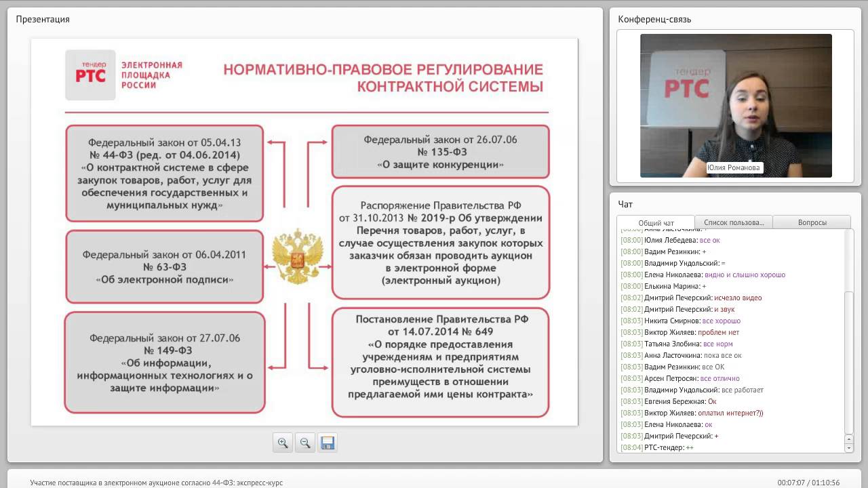Image resolution: width=868 pixels, height=488 pixels.
Task: Click Владимир Ундольский message 'все работает'
Action: [743, 390]
